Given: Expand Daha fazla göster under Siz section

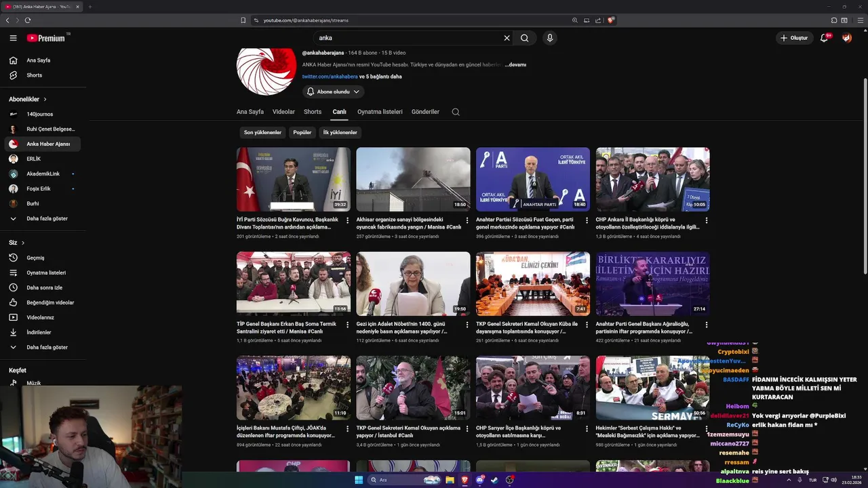Looking at the screenshot, I should point(43,348).
